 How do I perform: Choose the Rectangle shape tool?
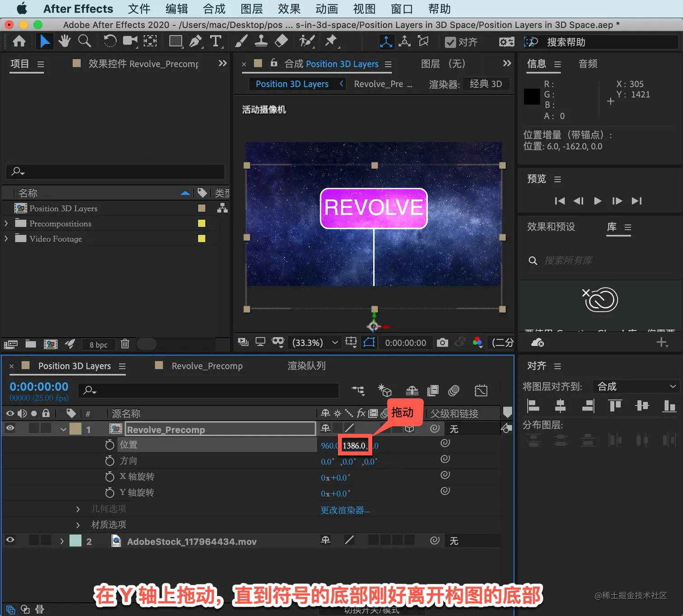(175, 42)
